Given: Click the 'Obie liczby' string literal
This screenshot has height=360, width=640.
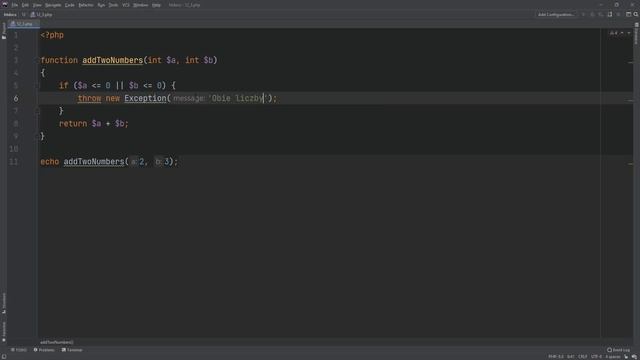Looking at the screenshot, I should (x=238, y=98).
